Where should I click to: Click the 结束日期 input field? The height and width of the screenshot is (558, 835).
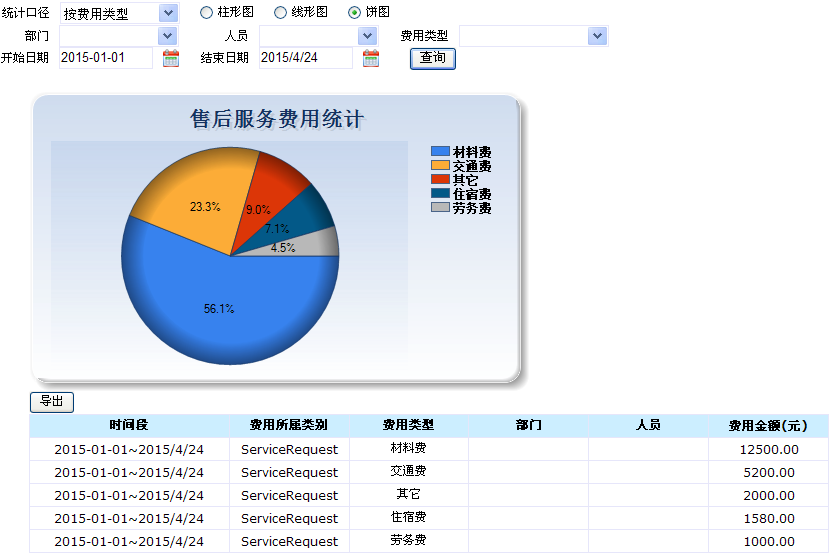tap(306, 58)
